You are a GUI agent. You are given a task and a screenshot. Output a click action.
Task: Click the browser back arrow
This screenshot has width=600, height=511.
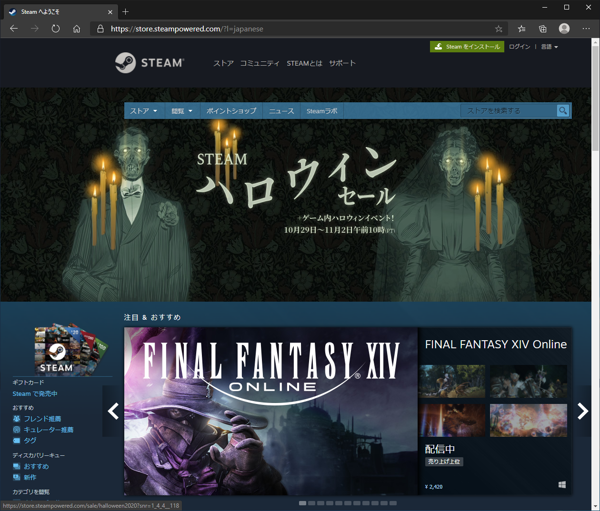pyautogui.click(x=14, y=29)
